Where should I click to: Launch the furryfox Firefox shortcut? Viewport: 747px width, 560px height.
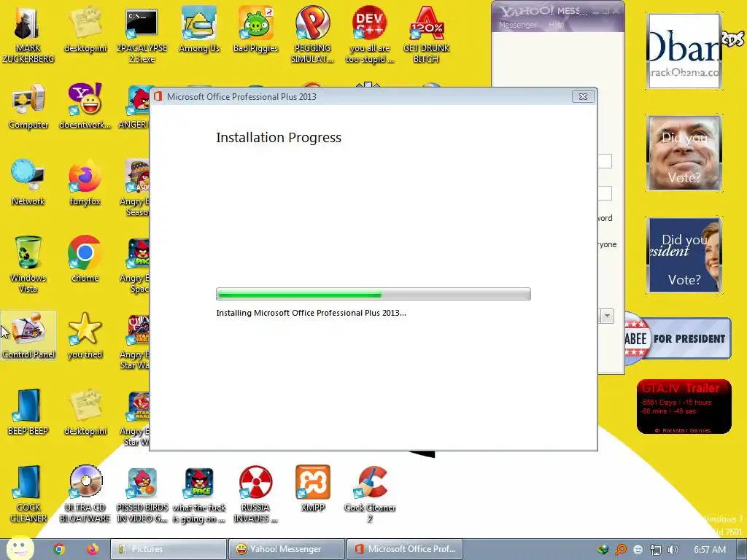[x=85, y=182]
